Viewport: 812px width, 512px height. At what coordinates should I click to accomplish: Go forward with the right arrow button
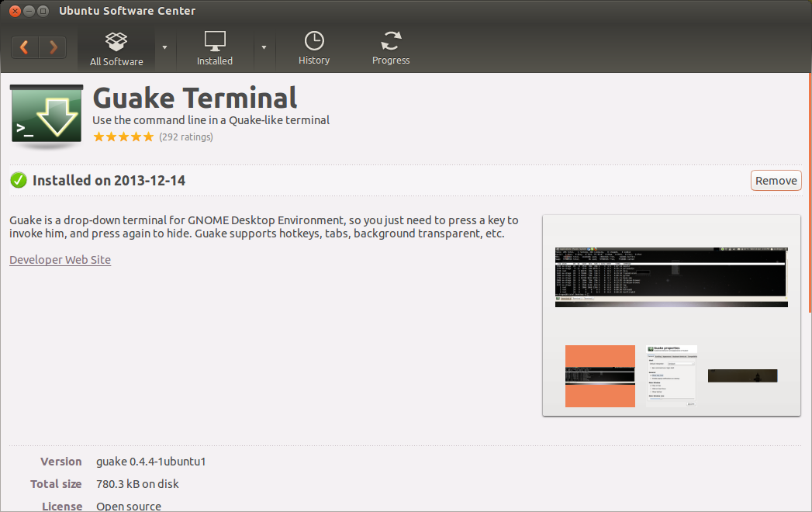coord(53,47)
